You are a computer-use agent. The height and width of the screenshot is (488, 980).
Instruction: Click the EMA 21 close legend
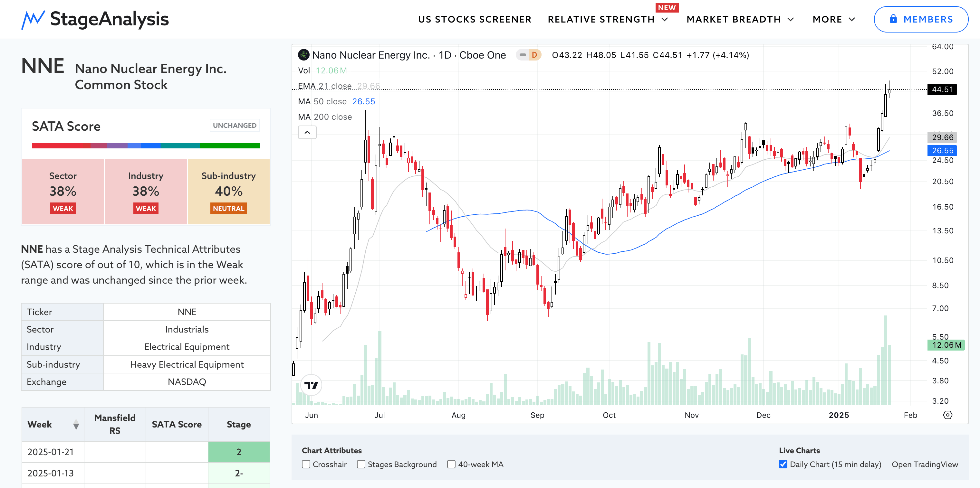(x=339, y=86)
